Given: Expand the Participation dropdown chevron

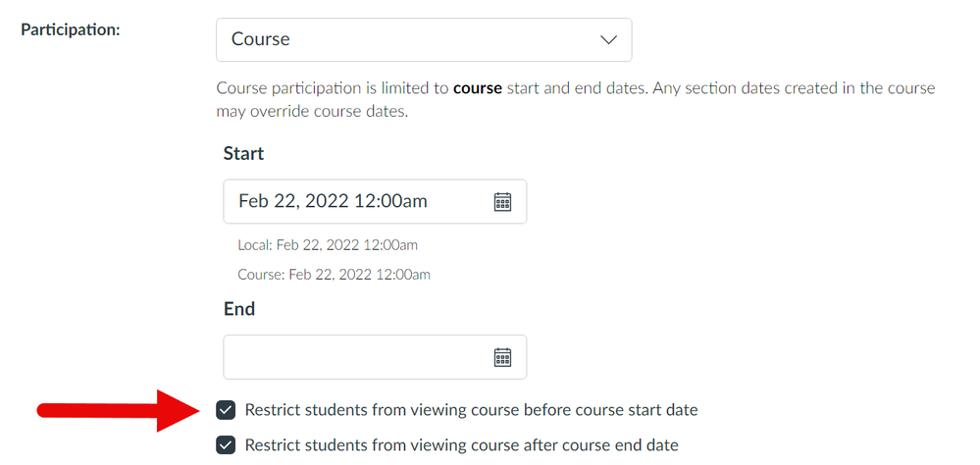Looking at the screenshot, I should [608, 40].
